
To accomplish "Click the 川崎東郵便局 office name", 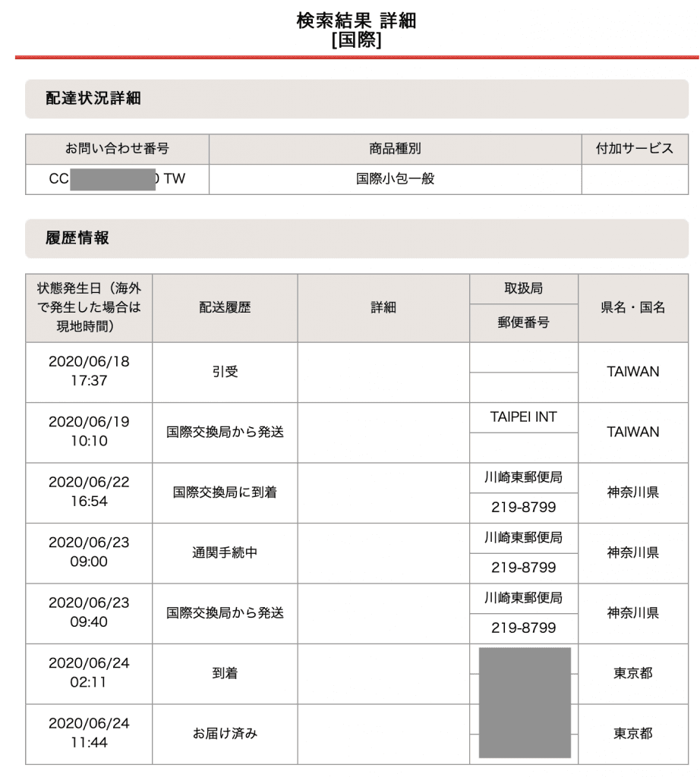I will (x=522, y=477).
